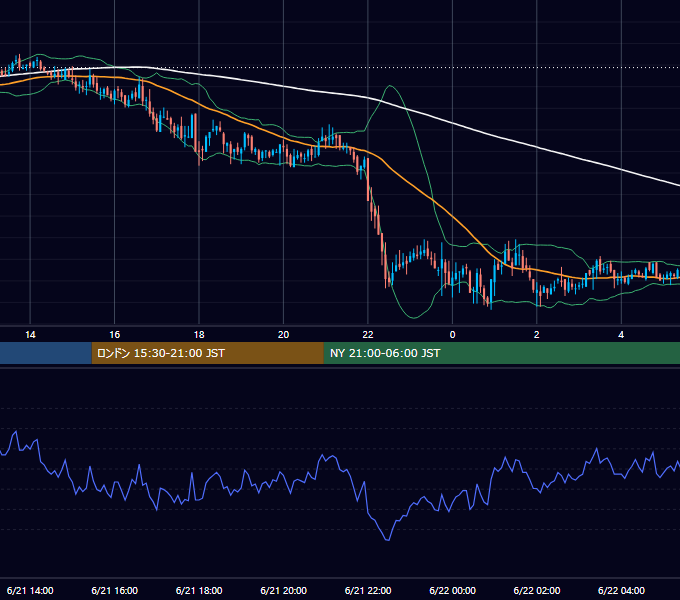680x600 pixels.
Task: Click the 6/21 14:00 label on oscillator axis
Action: click(x=30, y=590)
